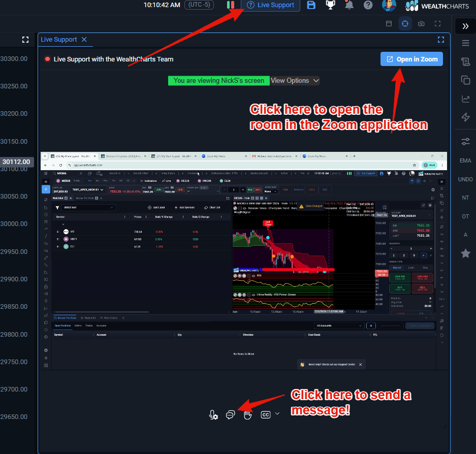Open the hamburger menu in right sidebar
The image size is (476, 454).
click(x=466, y=43)
